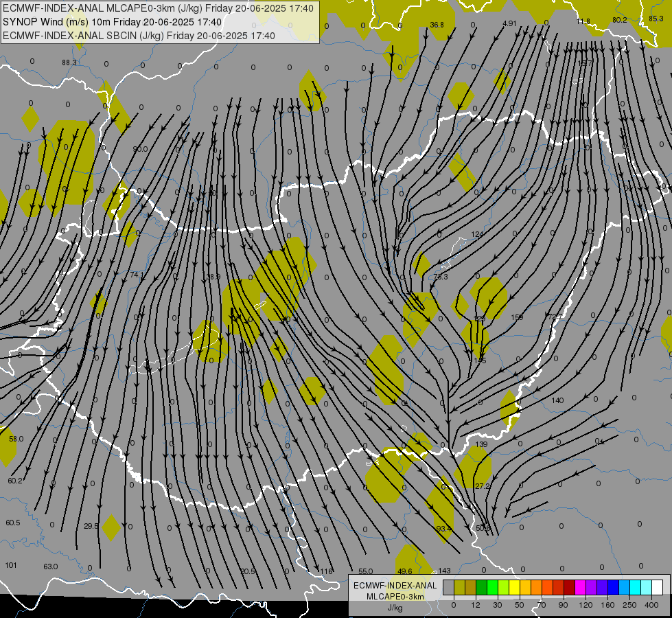Screen dimensions: 672x618
Task: Click the map value 140
Action: (557, 400)
